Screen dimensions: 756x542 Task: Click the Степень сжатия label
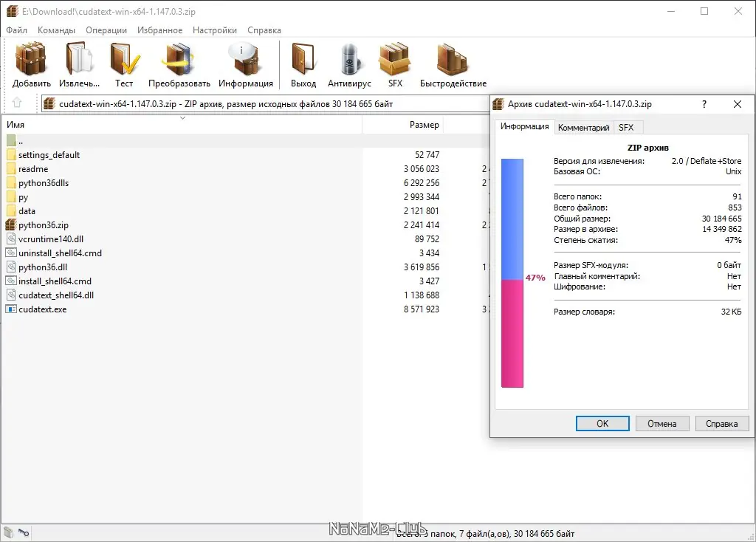point(585,240)
